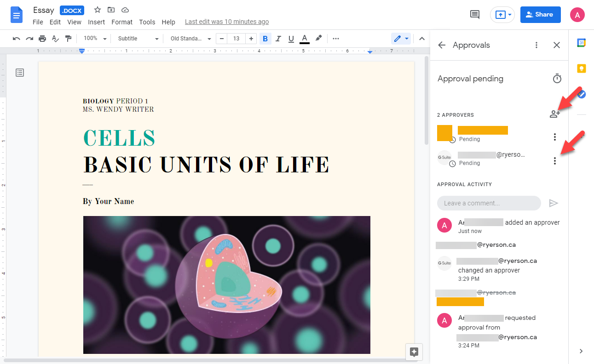Open the Insert menu

click(x=96, y=22)
